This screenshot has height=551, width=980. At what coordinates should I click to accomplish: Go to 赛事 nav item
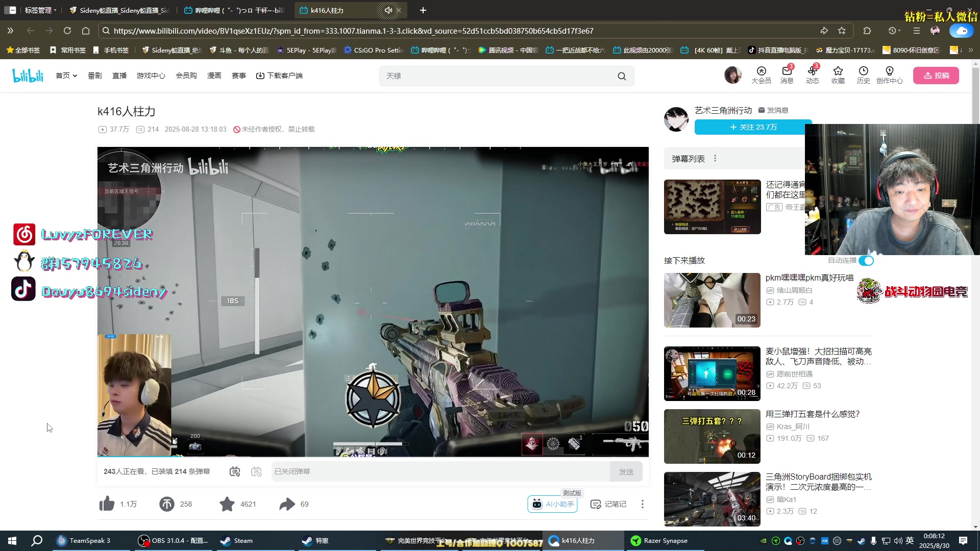[238, 76]
